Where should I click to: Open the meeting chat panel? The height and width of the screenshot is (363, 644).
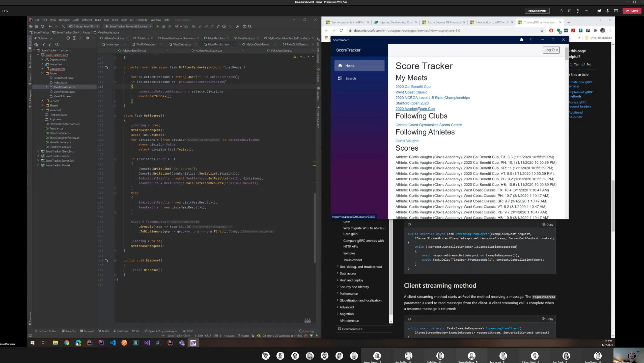[x=569, y=11]
